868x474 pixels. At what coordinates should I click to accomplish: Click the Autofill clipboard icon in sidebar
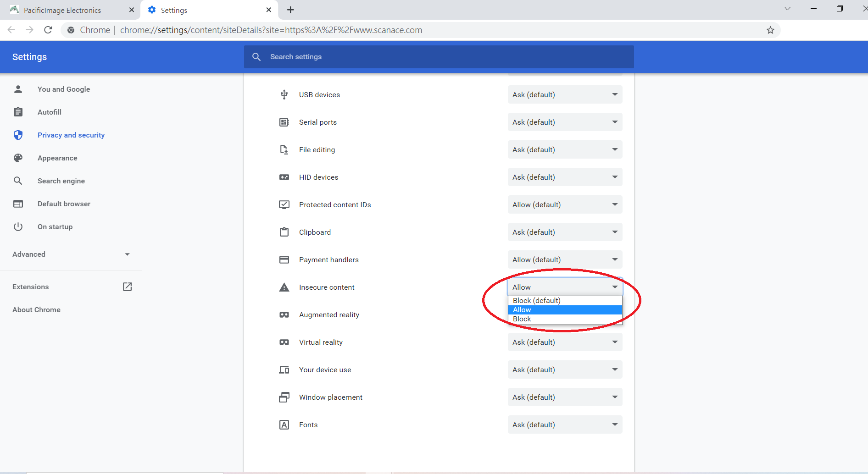[18, 112]
